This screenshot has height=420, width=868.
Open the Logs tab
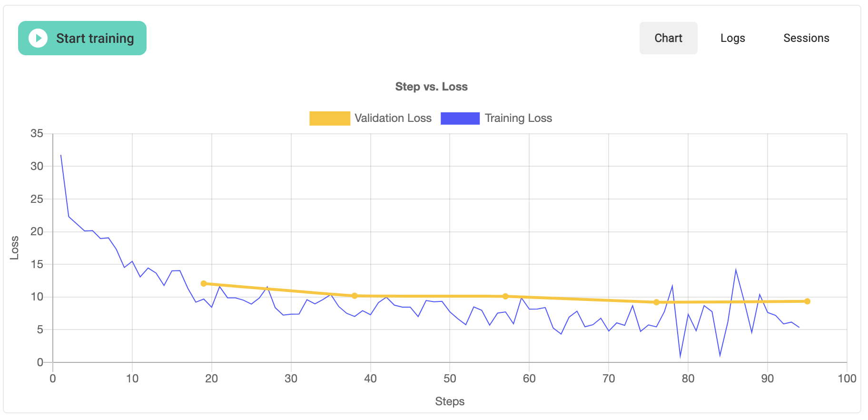pyautogui.click(x=732, y=38)
